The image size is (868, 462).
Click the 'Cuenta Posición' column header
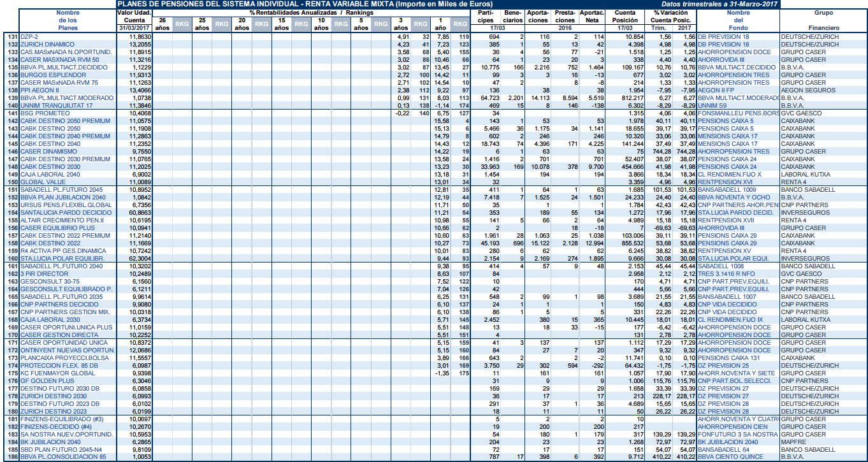(x=626, y=17)
